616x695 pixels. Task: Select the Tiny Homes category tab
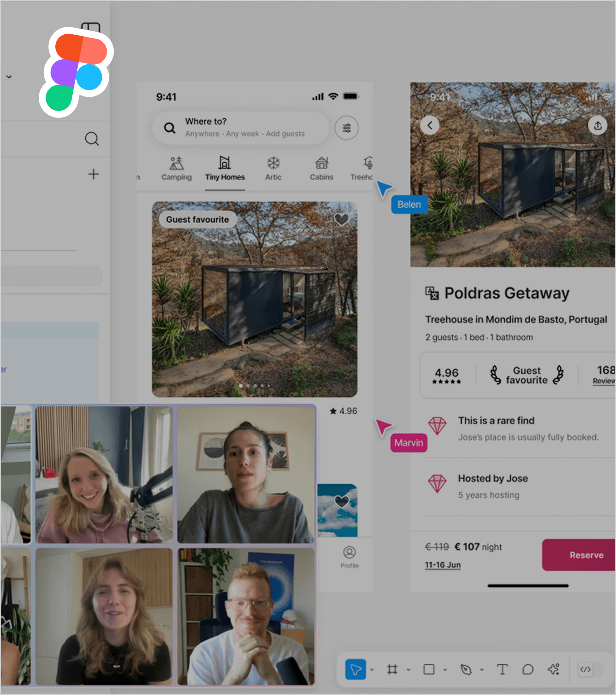click(x=225, y=168)
